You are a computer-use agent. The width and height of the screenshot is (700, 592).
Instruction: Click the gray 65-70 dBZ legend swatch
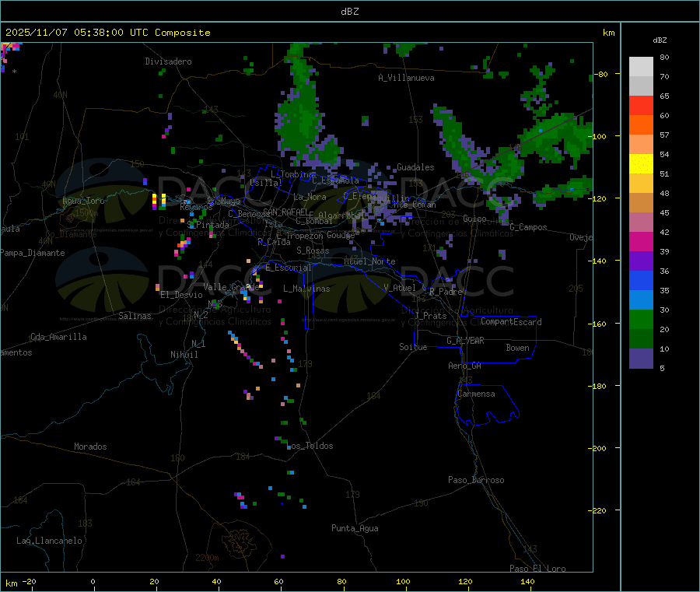click(641, 86)
